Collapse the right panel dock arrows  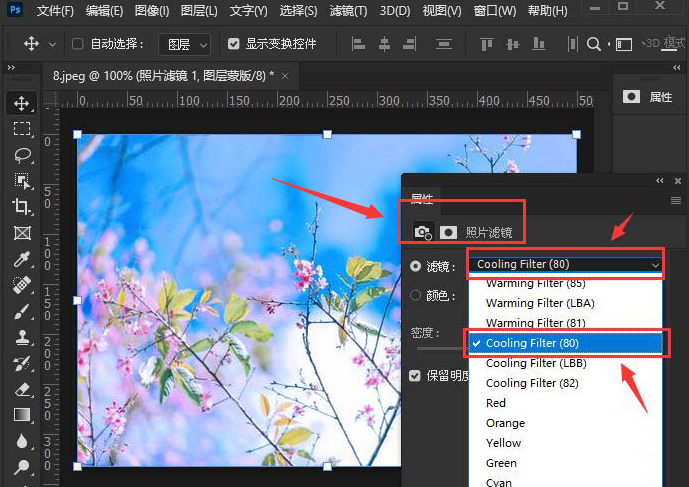click(677, 67)
